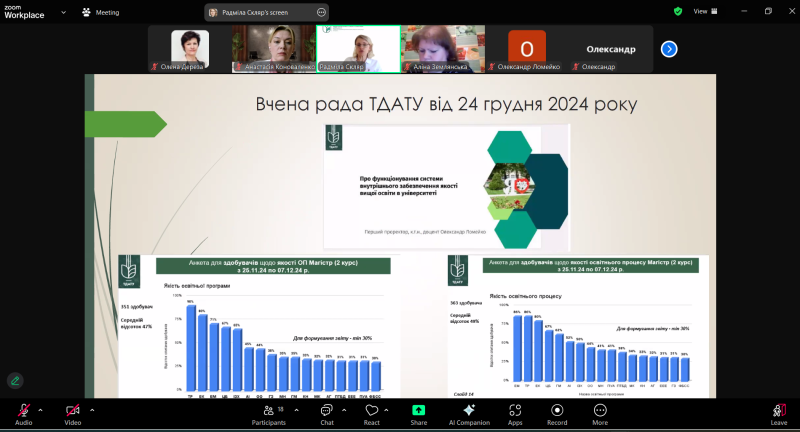Open screen share options ellipsis menu
Screen dimensions: 800x432
[x=321, y=12]
